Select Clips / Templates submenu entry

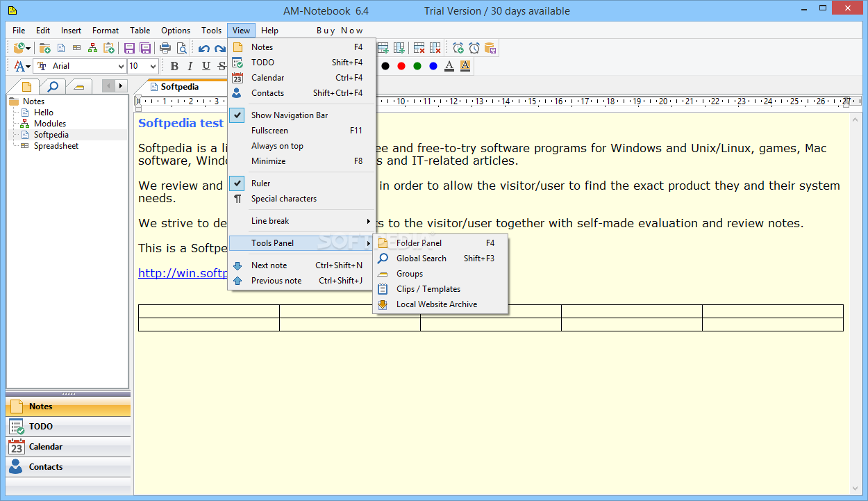(440, 289)
